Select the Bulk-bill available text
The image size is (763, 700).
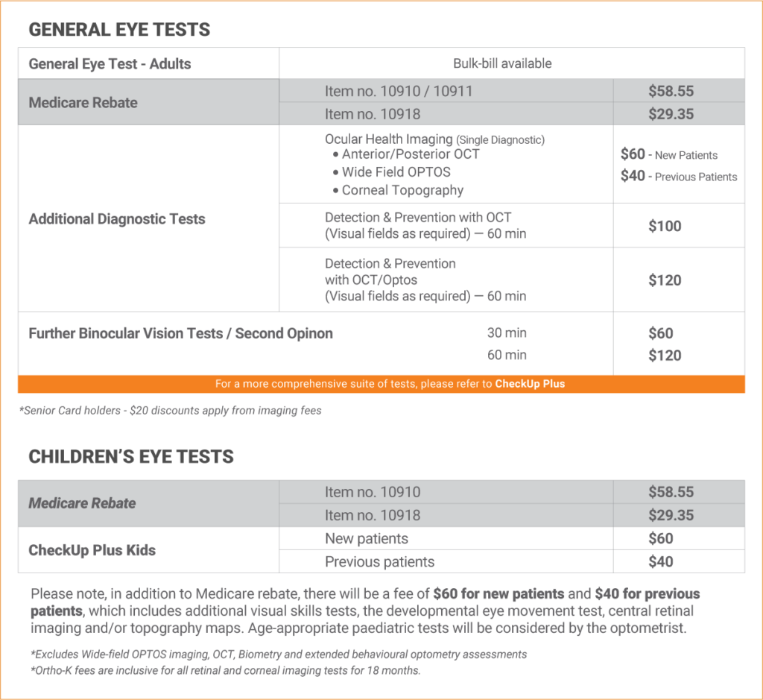pyautogui.click(x=502, y=64)
